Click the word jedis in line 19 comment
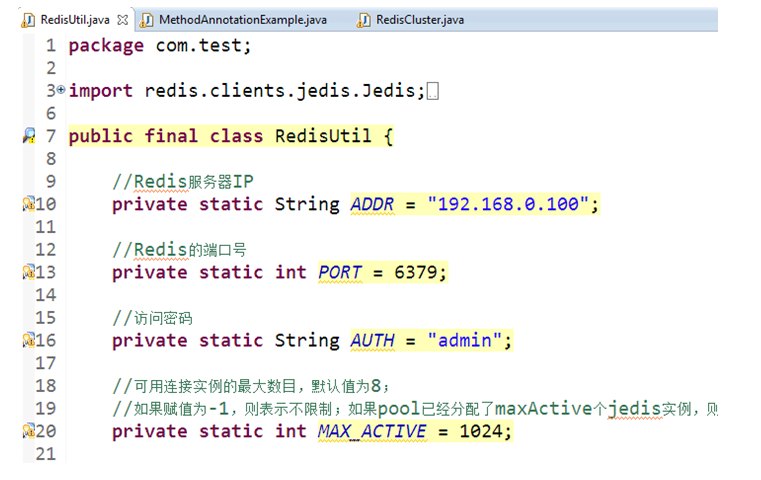This screenshot has width=761, height=480. click(635, 409)
